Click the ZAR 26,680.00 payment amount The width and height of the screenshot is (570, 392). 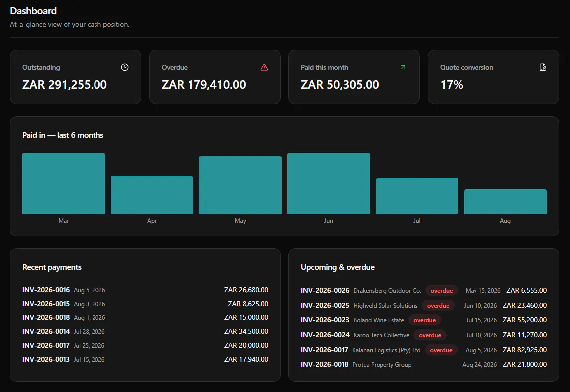(x=246, y=290)
